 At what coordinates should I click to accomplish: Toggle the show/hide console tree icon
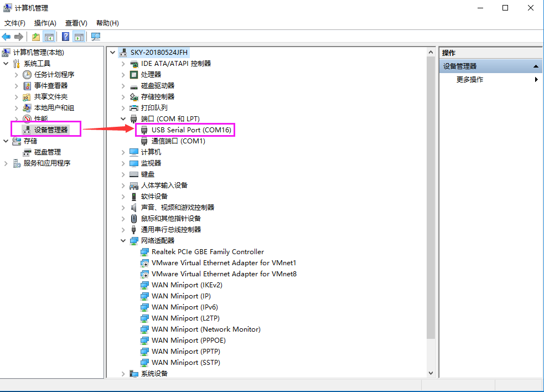(x=49, y=37)
